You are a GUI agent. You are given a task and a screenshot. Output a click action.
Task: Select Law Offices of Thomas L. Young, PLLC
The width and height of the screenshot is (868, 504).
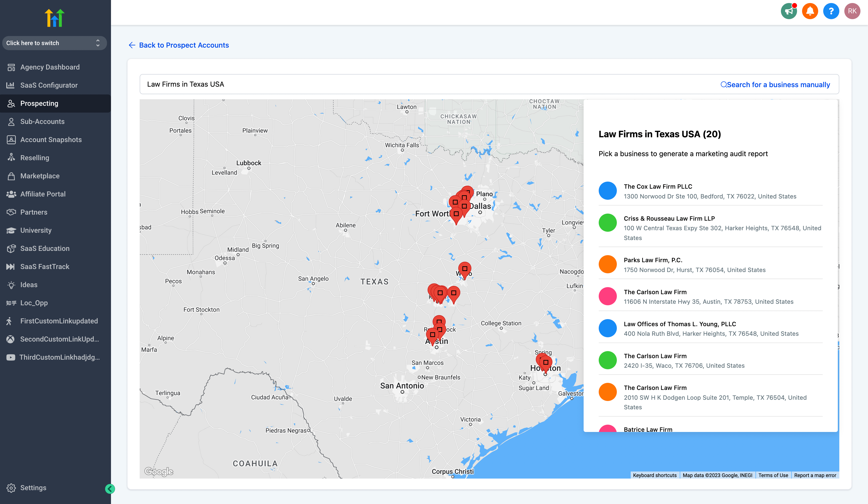(710, 328)
